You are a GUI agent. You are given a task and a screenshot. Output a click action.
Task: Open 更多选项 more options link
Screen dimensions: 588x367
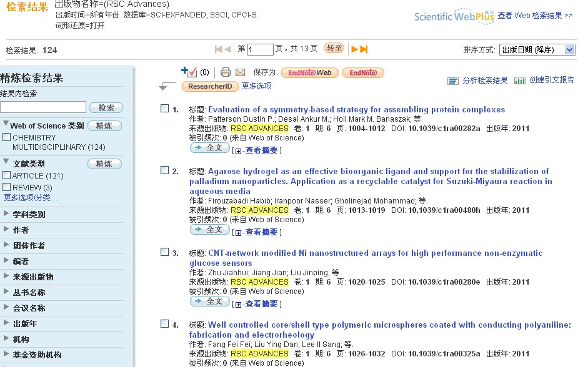click(256, 86)
